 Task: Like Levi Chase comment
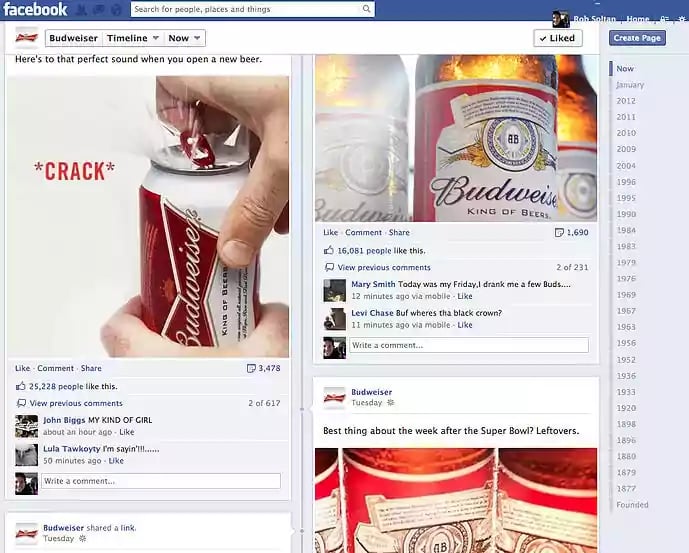tap(464, 325)
